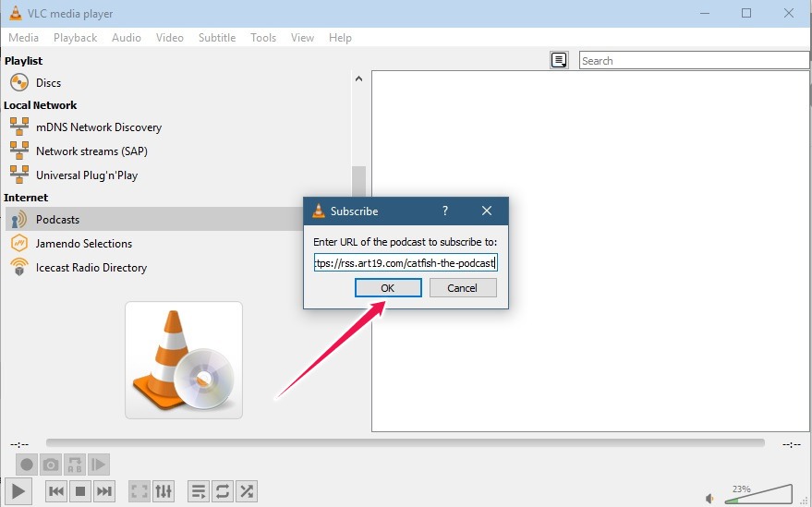Click the Icecast radio icon
Screen dimensions: 812x507
pos(19,268)
